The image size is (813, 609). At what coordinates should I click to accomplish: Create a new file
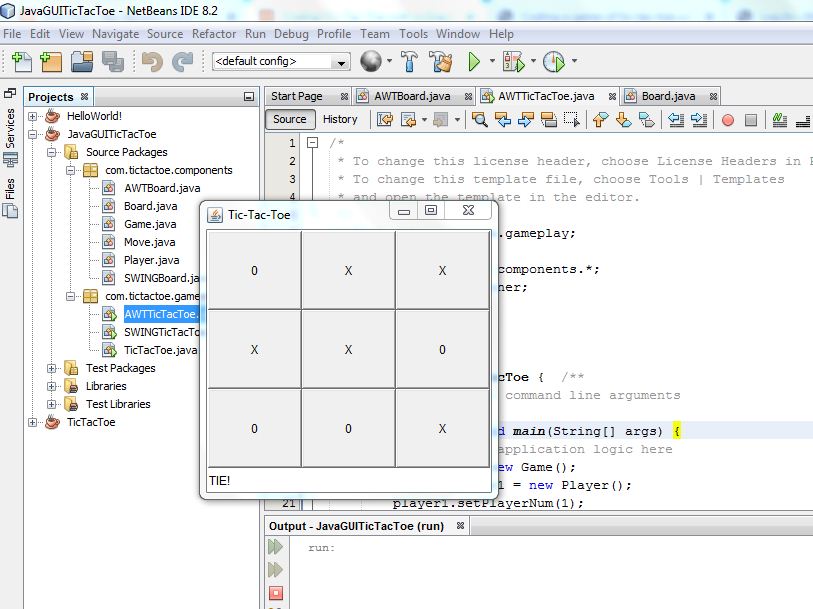coord(20,63)
